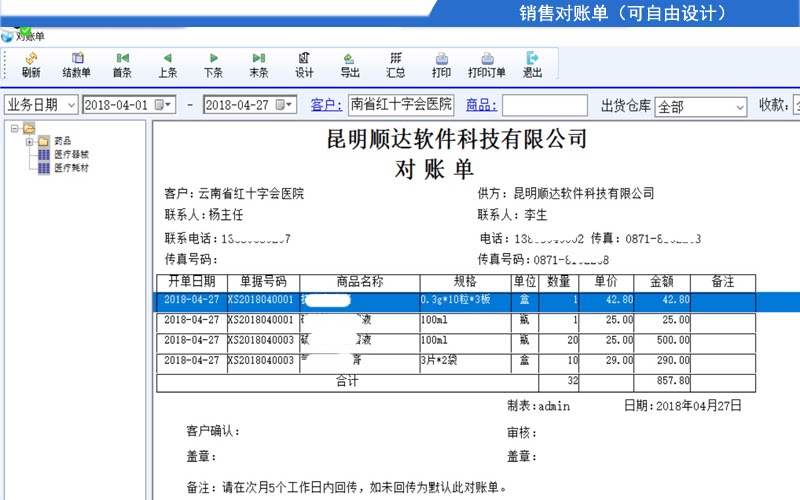Click the 备注 column header
800x500 pixels.
click(722, 282)
